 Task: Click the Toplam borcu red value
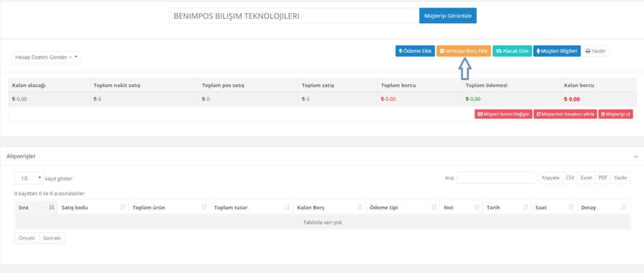click(x=389, y=99)
